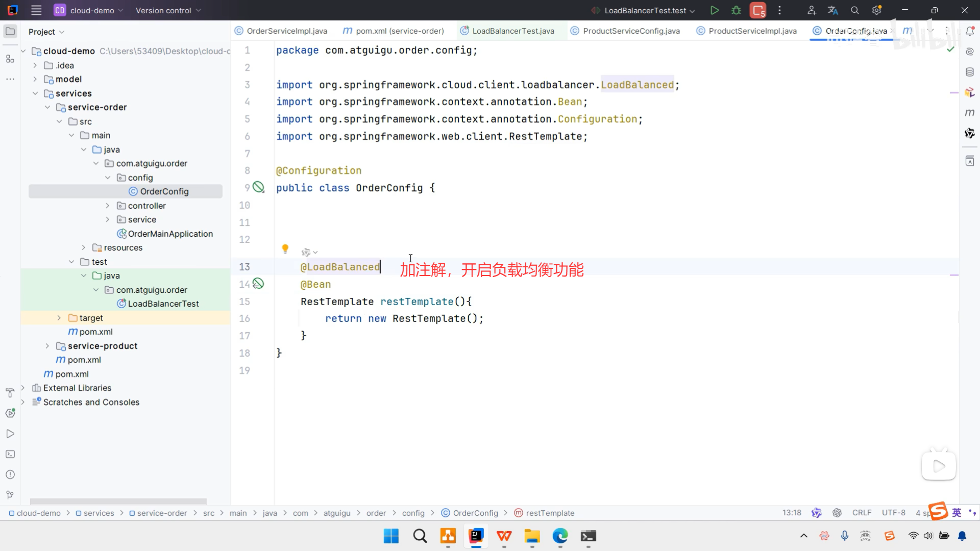The width and height of the screenshot is (980, 551).
Task: Click the Debug bug icon
Action: click(x=736, y=10)
